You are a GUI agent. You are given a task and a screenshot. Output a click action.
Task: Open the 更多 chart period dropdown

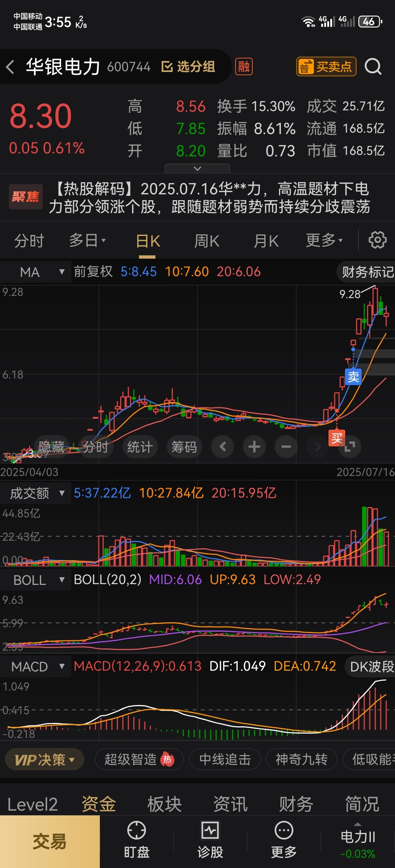(x=324, y=240)
